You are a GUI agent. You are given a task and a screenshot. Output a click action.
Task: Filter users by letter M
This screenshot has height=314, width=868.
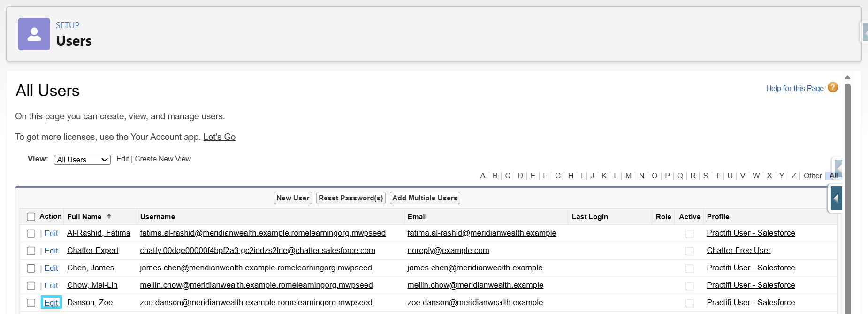(628, 176)
